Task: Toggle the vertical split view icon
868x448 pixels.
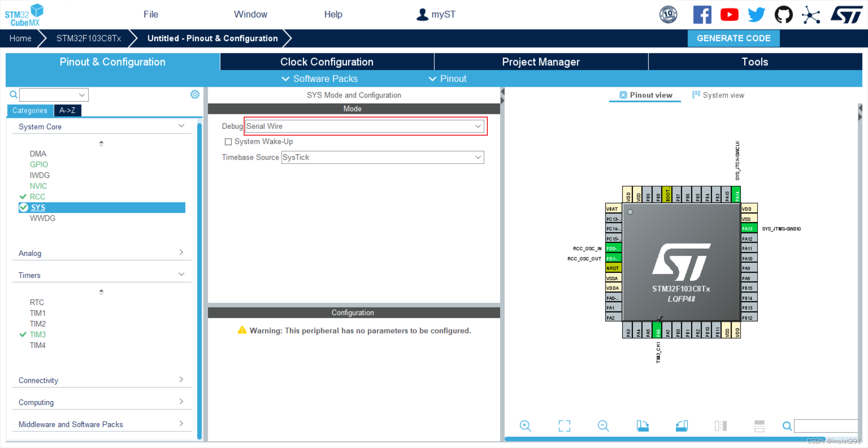Action: tap(721, 425)
